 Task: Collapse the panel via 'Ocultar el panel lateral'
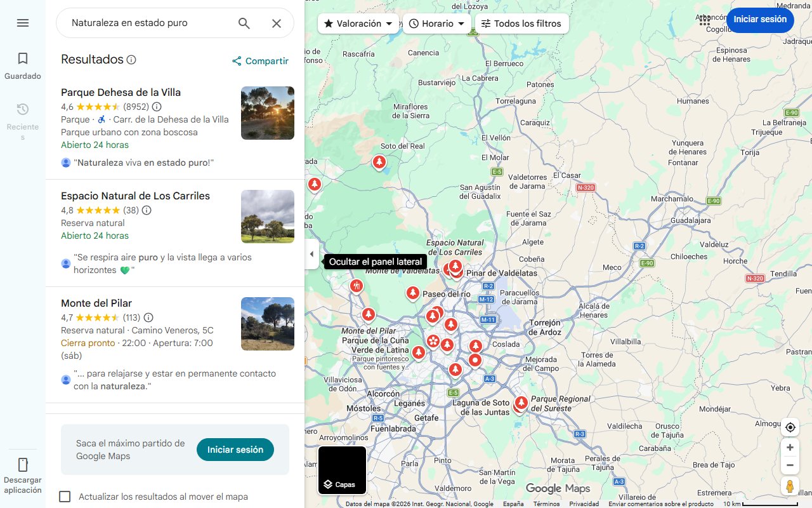click(311, 254)
